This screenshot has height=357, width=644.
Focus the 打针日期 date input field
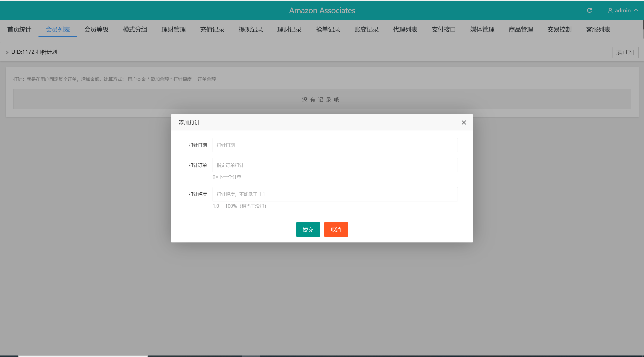[335, 145]
